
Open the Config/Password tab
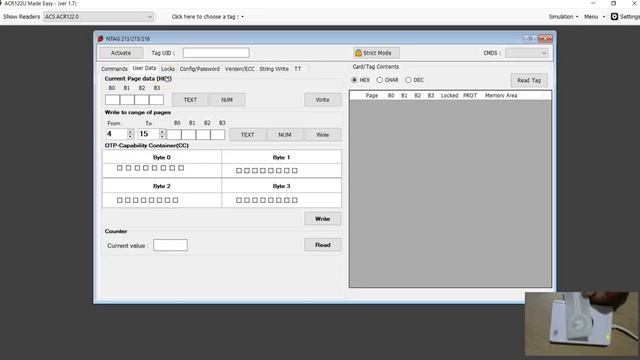200,69
